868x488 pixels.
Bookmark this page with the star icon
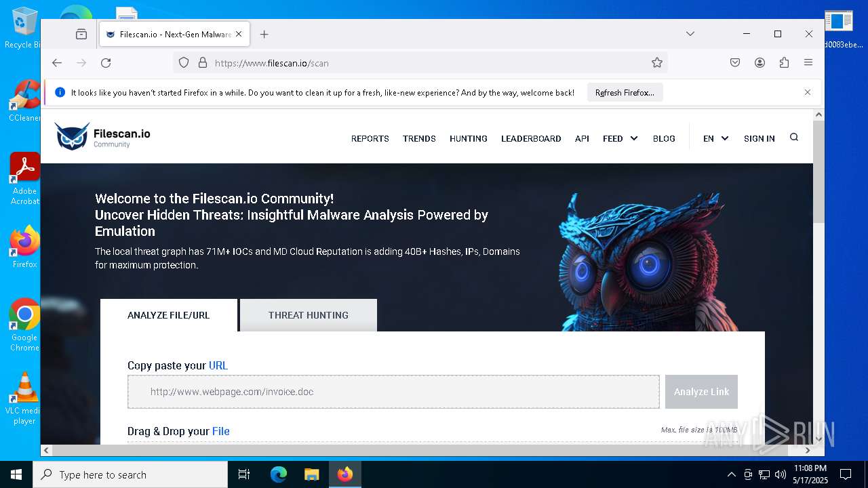click(x=657, y=63)
